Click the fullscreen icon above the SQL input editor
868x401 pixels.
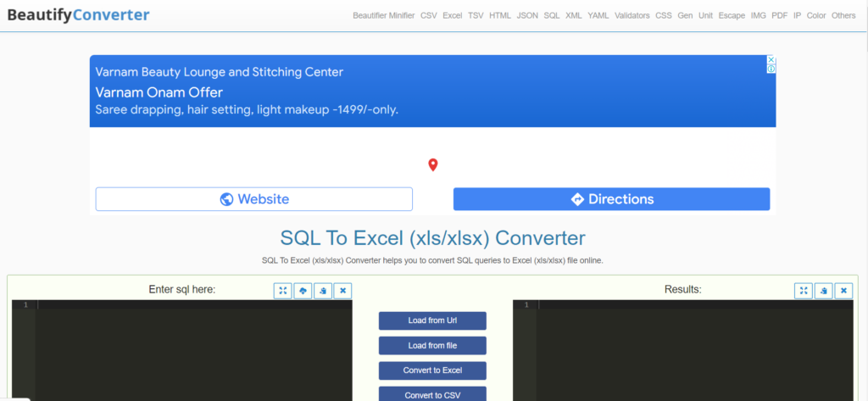click(283, 291)
